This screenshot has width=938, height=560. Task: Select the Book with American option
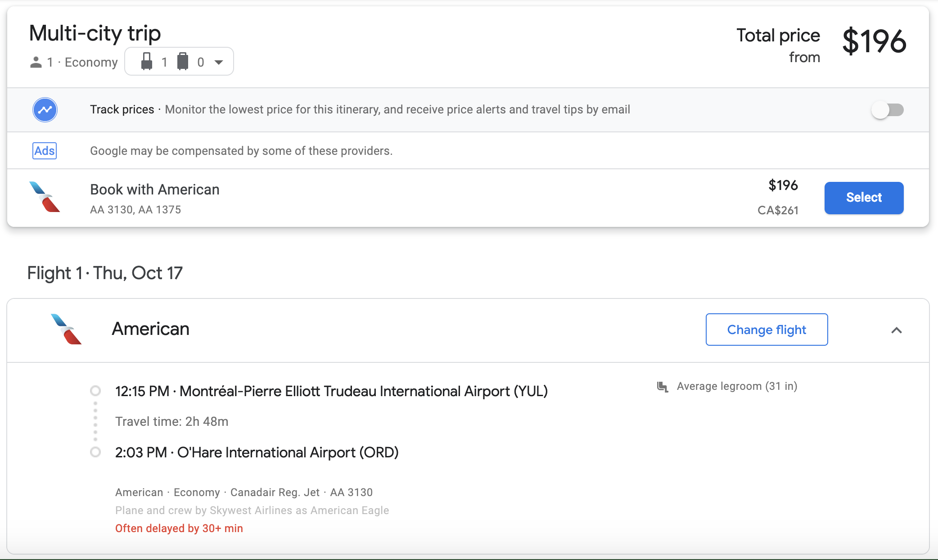click(x=864, y=198)
